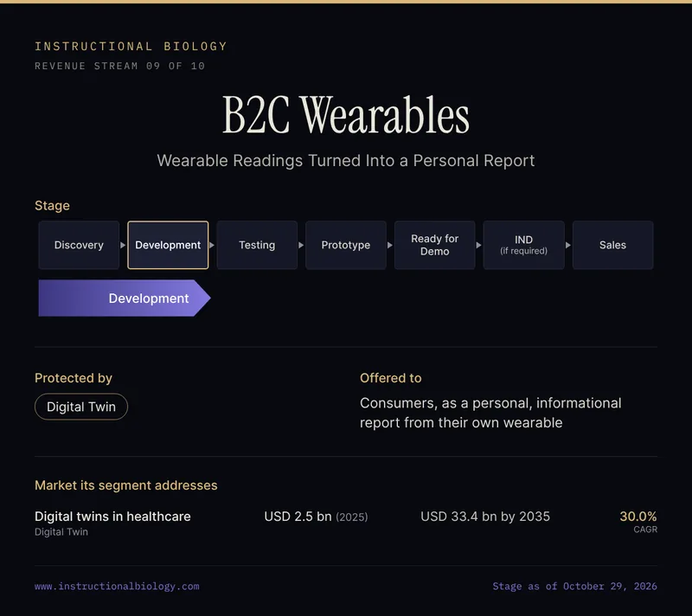Screen dimensions: 692x616
Task: Click the REVENUE STREAM 09 OF 10 label
Action: (x=120, y=66)
